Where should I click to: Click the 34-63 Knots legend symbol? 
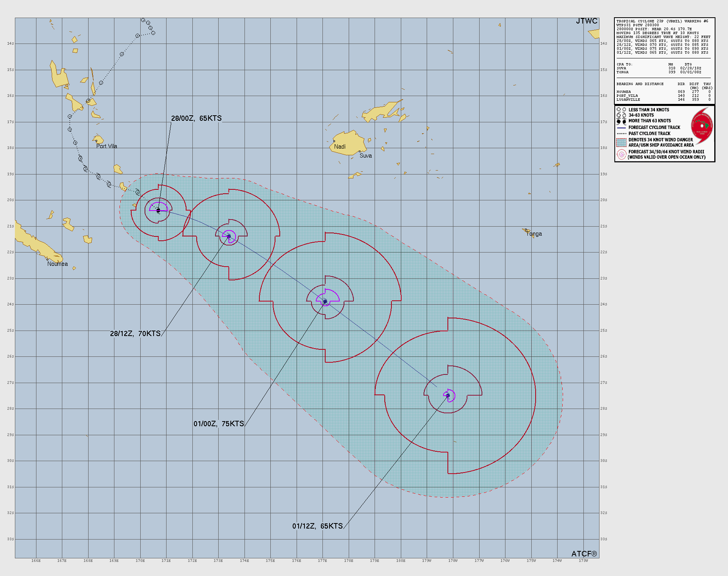pos(621,115)
